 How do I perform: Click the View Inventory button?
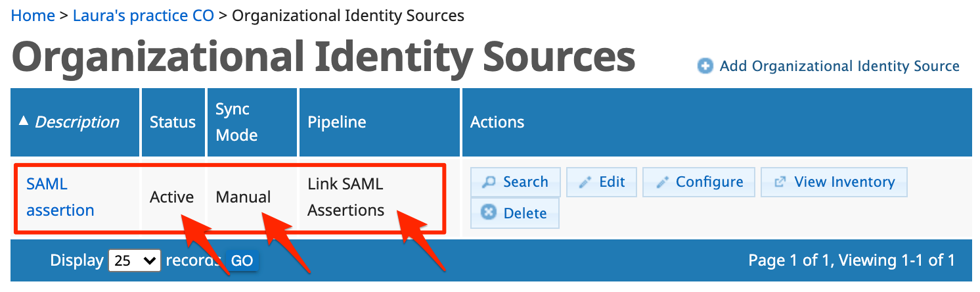point(834,182)
